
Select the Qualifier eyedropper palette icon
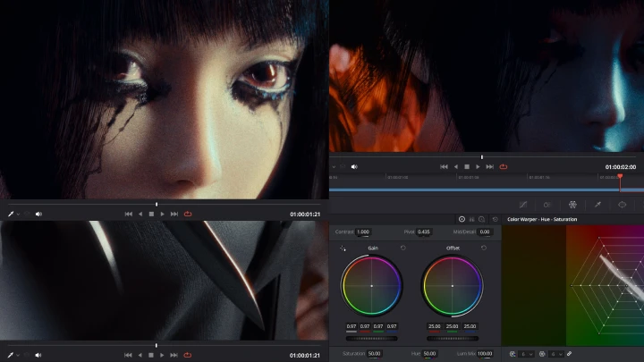[598, 205]
